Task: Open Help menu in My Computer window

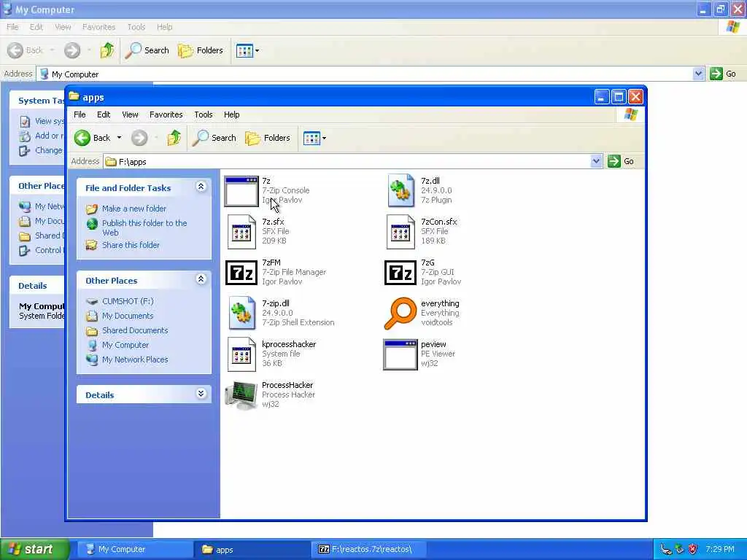Action: (164, 27)
